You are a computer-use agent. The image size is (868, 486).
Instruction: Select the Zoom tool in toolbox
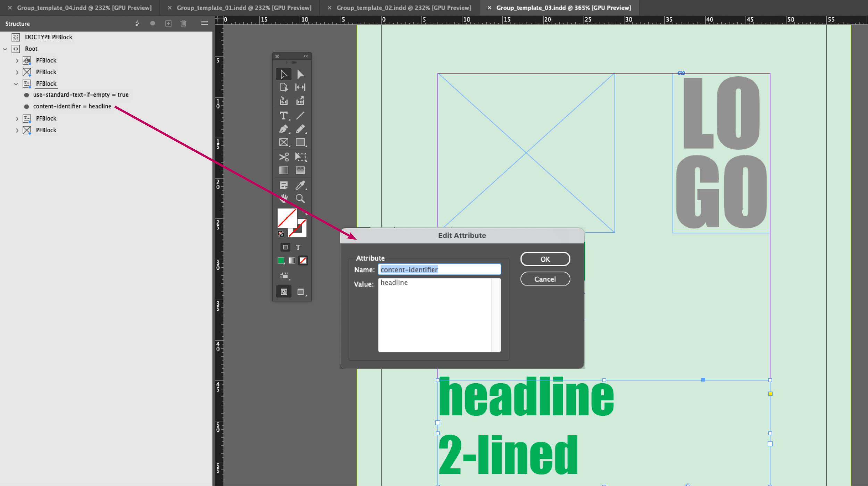tap(300, 199)
